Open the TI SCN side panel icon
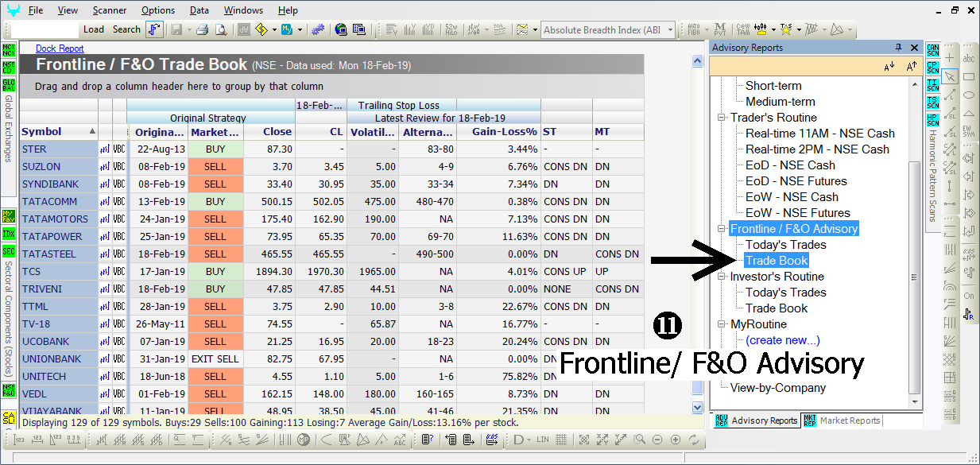 point(933,85)
